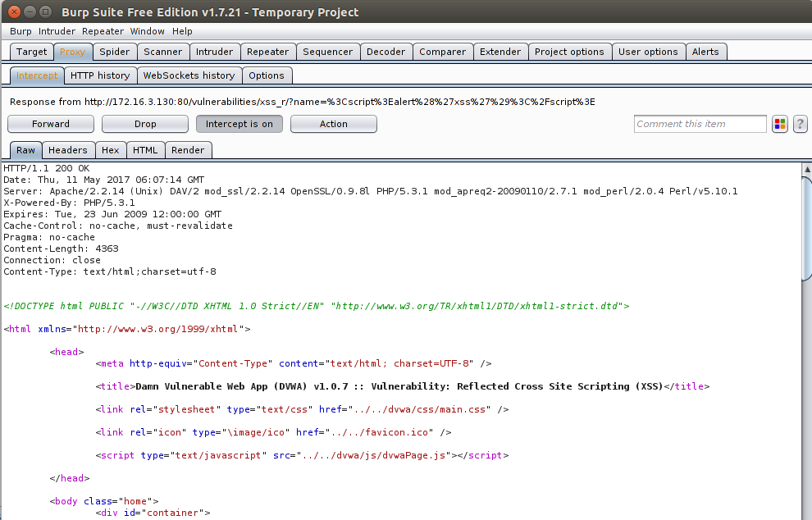Open the Intruder menu in menu bar
812x520 pixels.
tap(57, 31)
